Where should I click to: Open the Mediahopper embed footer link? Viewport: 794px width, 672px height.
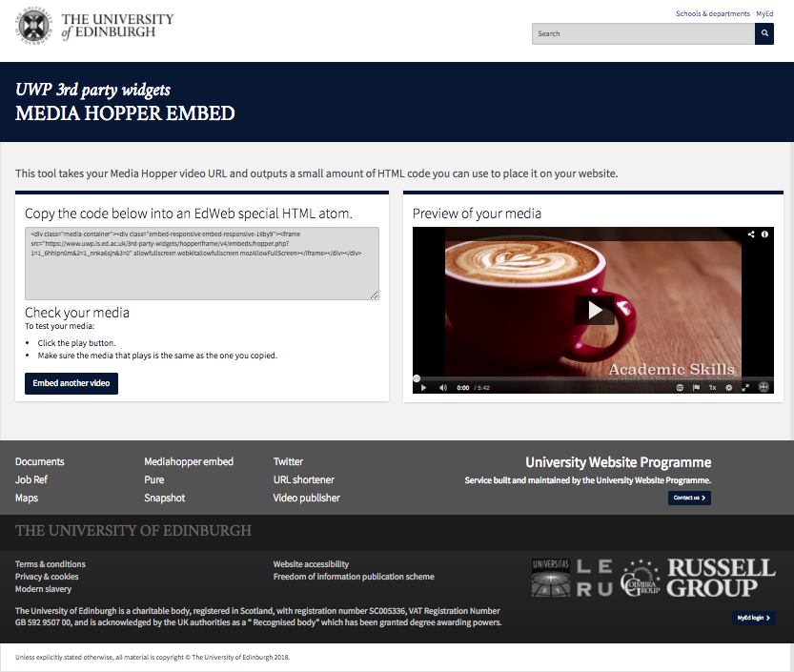189,462
